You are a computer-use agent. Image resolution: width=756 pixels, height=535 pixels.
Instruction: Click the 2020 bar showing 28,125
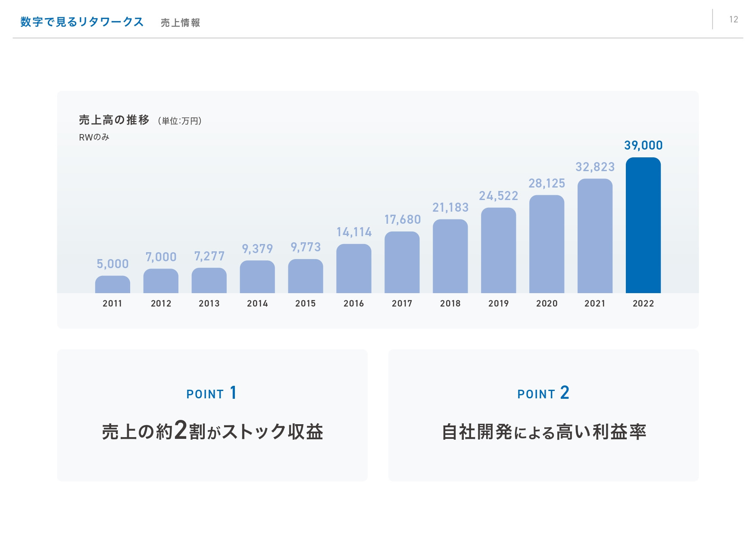547,244
